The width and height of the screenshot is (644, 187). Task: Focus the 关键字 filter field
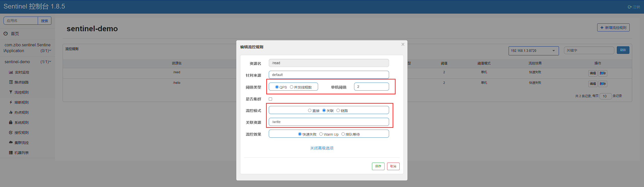[589, 50]
